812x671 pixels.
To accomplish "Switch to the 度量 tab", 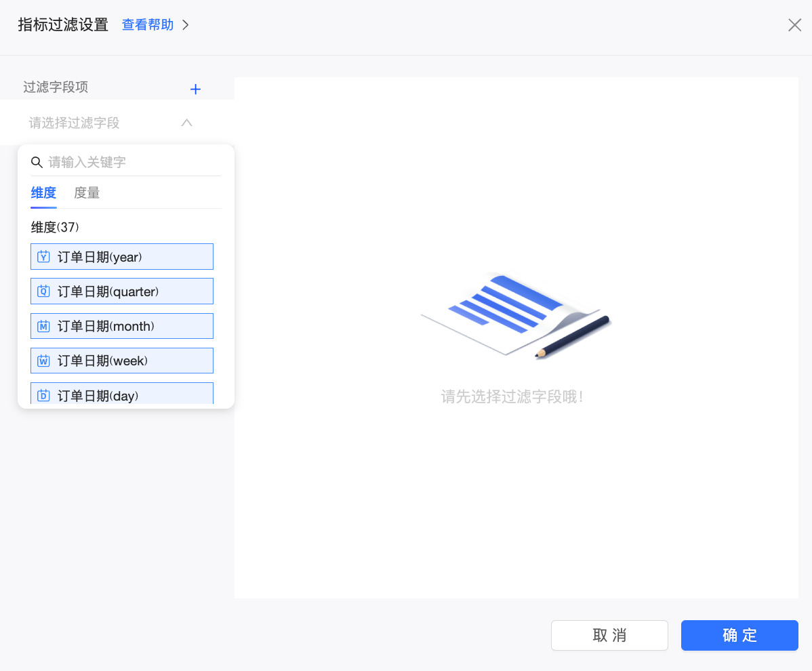I will pos(87,193).
